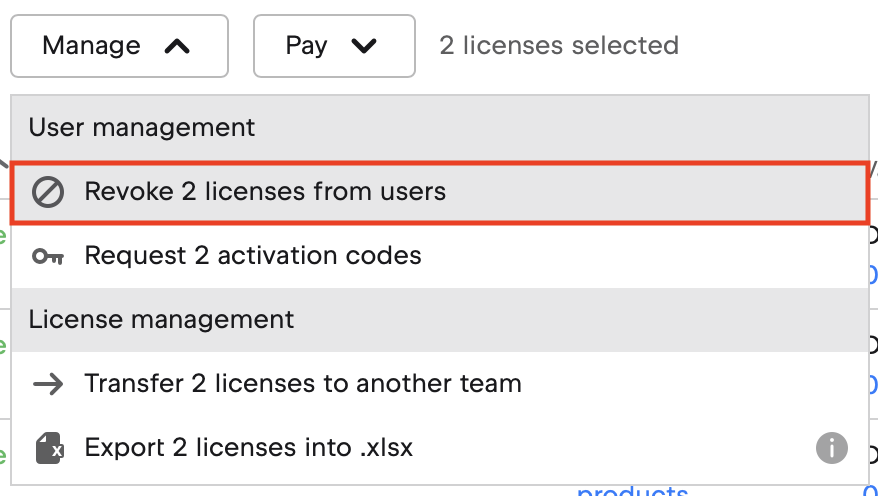Click the Manage dropdown button label

[91, 46]
